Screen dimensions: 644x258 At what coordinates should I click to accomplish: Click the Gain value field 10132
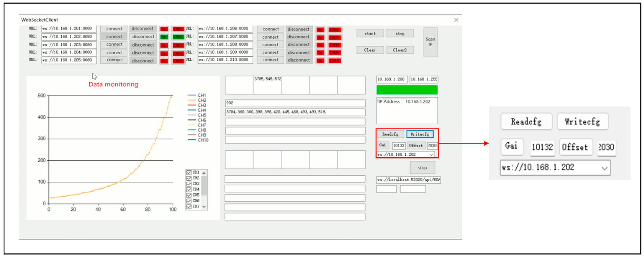point(399,145)
